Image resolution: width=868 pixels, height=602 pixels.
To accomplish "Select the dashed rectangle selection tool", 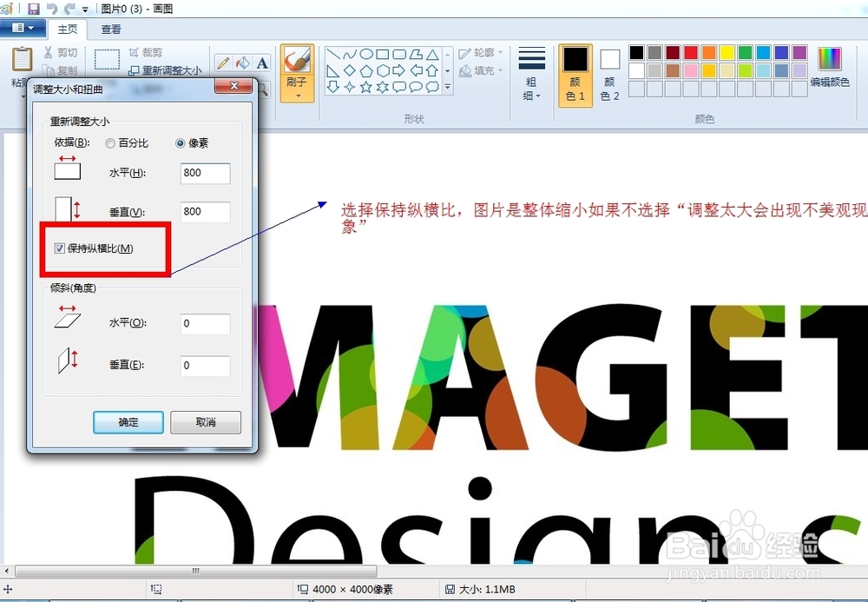I will pos(107,59).
